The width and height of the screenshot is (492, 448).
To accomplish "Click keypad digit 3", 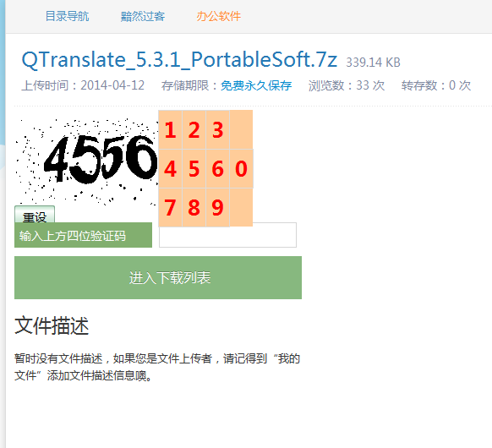I will point(218,129).
